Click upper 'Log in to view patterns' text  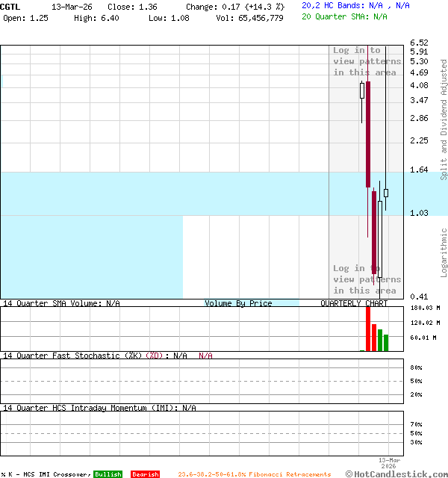pos(367,62)
